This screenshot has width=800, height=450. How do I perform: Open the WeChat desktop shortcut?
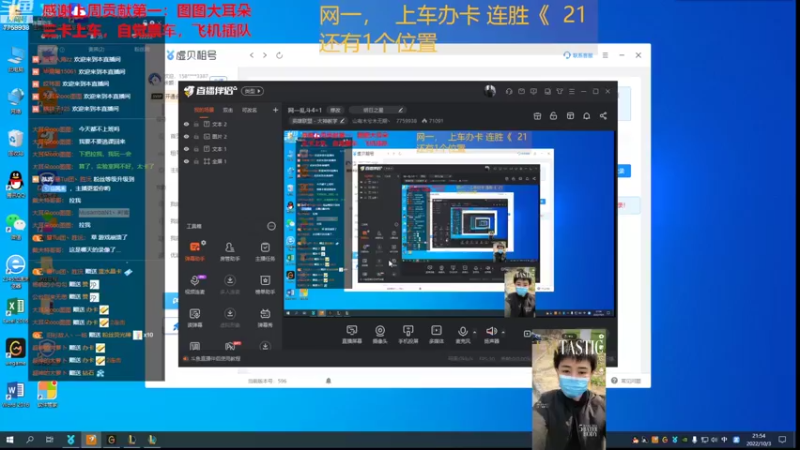pyautogui.click(x=15, y=227)
